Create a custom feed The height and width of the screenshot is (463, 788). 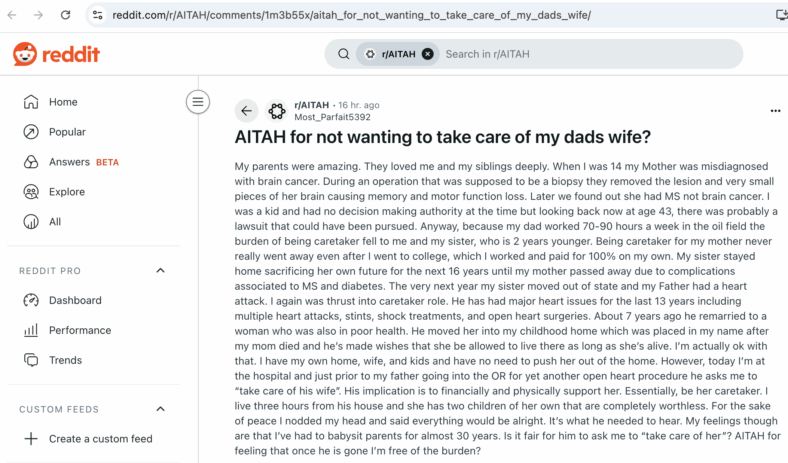[x=93, y=439]
